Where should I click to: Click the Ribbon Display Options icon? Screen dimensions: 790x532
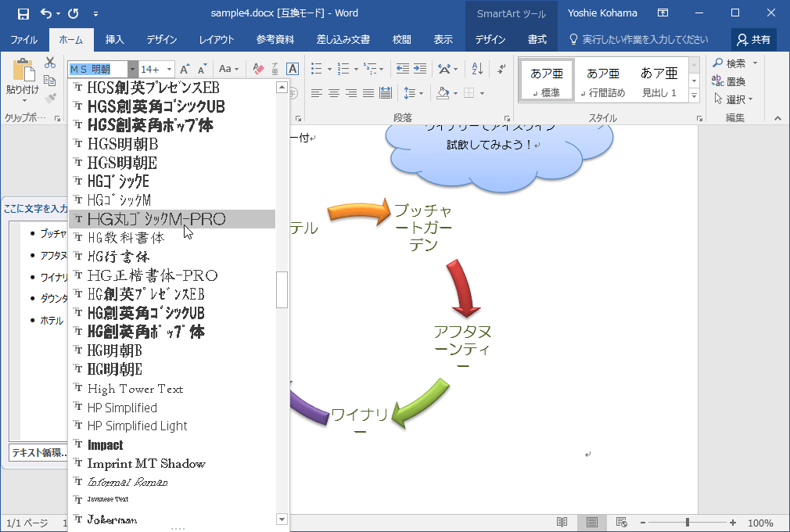point(663,13)
